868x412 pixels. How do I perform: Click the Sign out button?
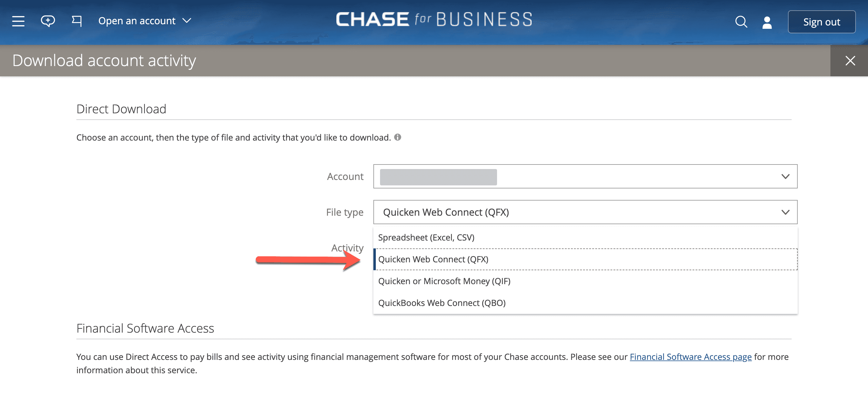[822, 22]
